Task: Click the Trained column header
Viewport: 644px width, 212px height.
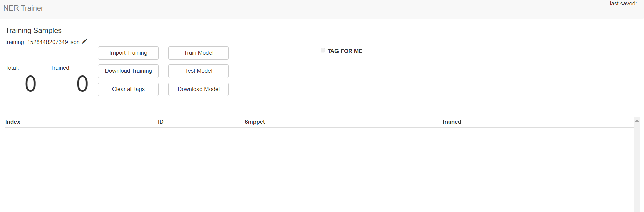Action: click(x=451, y=122)
